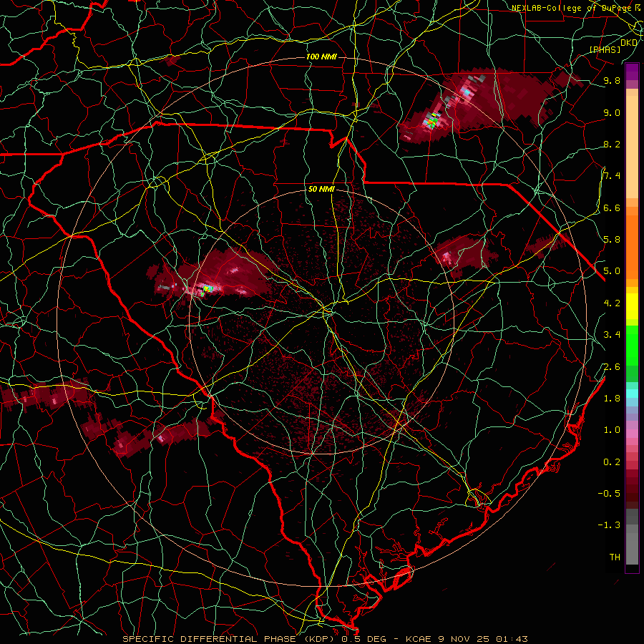
Task: Select the gray segment at the legend bottom
Action: (x=632, y=548)
